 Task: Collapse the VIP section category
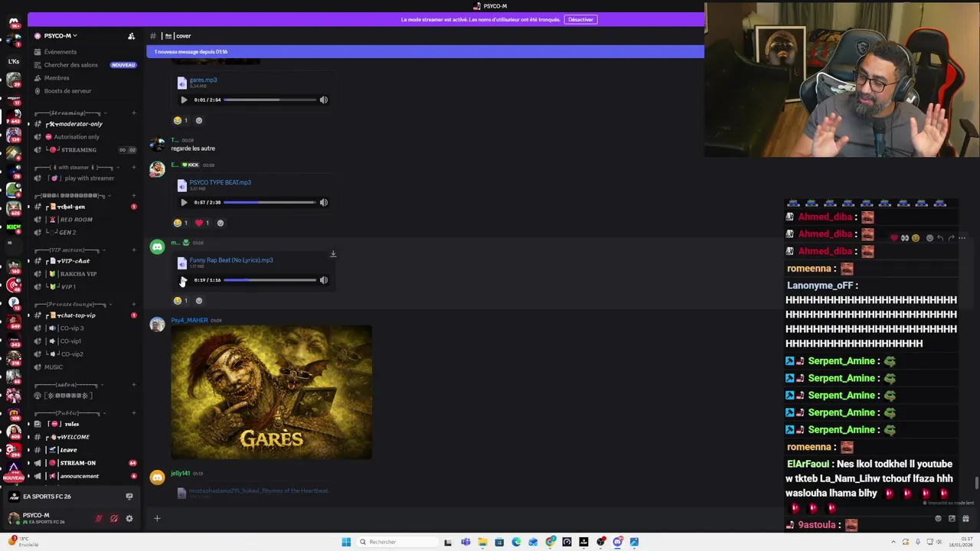click(70, 250)
